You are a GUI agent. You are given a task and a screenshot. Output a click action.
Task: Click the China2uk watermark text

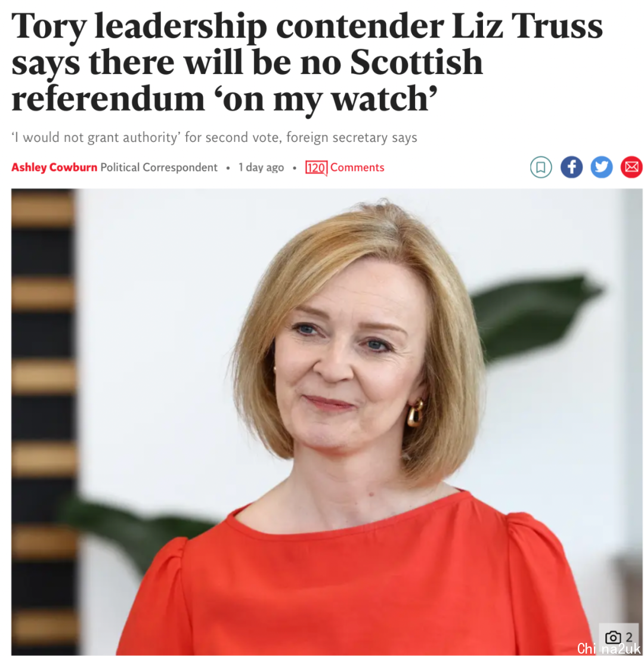tap(609, 648)
